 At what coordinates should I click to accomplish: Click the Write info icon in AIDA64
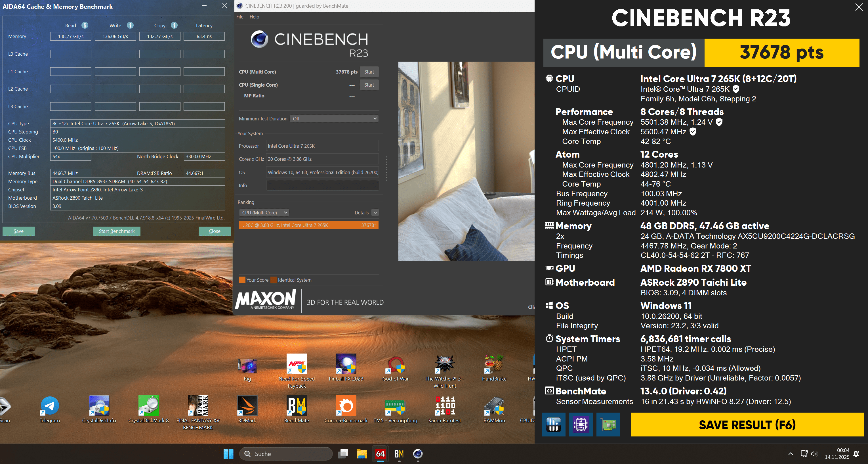tap(130, 25)
